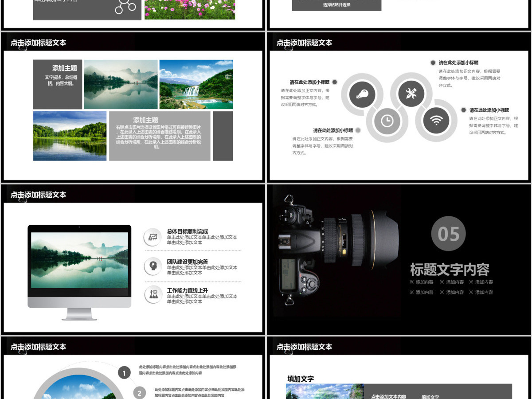Select the wrench and screwdriver tools icon
Image resolution: width=532 pixels, height=399 pixels.
[x=411, y=94]
